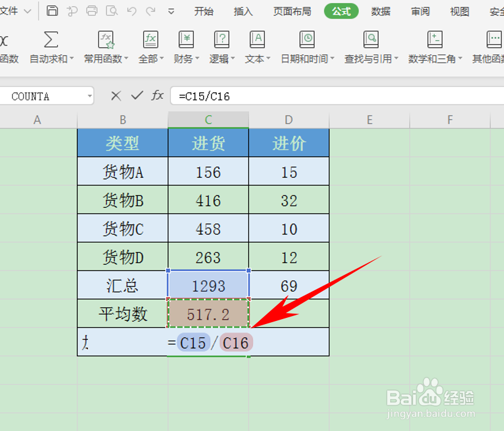Click the Print icon in quick toolbar
Screen dimensions: 504x431
click(92, 11)
